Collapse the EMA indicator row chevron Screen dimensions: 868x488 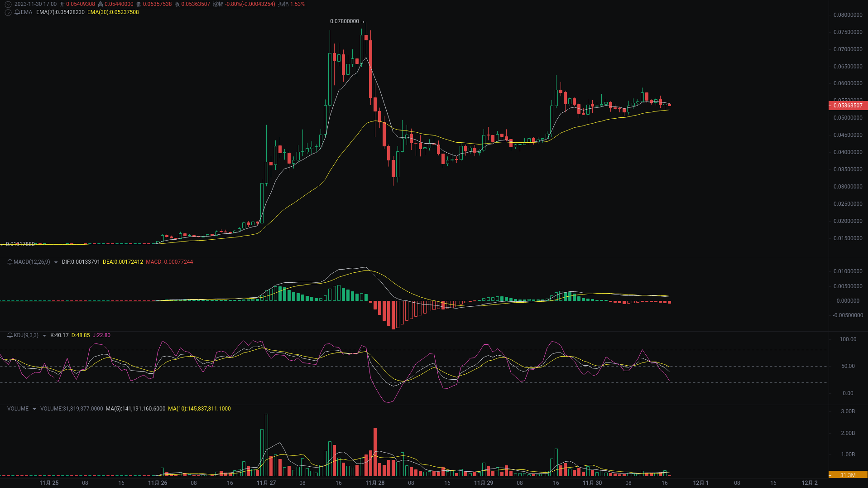pyautogui.click(x=8, y=12)
